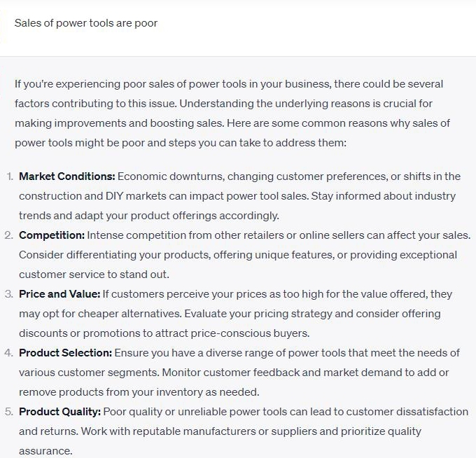Click the user message "Sales of power tools are poor"
Viewport: 476px width, 458px height.
pos(86,23)
